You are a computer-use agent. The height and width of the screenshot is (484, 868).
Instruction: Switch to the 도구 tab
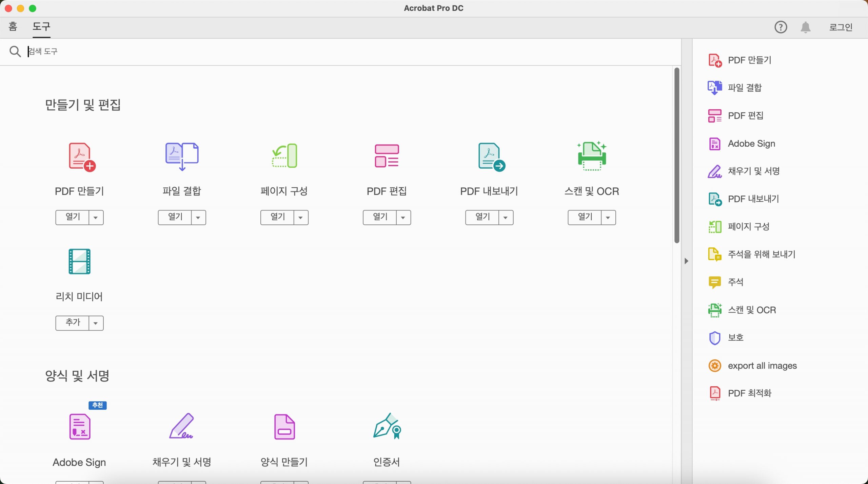tap(41, 26)
